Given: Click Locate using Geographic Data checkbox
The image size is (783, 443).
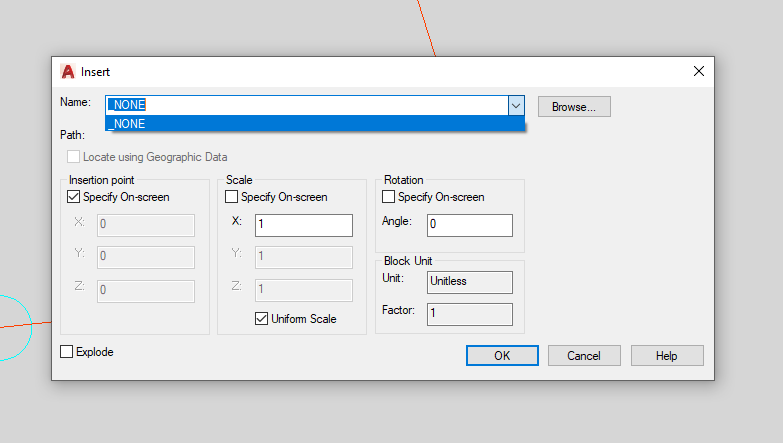Looking at the screenshot, I should [74, 157].
